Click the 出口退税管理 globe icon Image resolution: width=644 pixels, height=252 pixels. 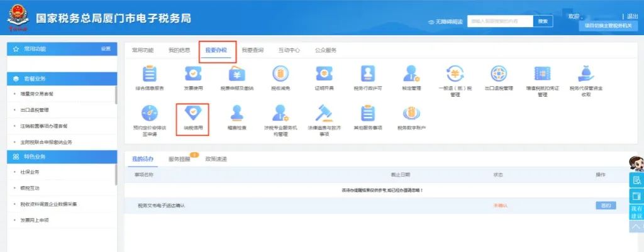coord(499,75)
